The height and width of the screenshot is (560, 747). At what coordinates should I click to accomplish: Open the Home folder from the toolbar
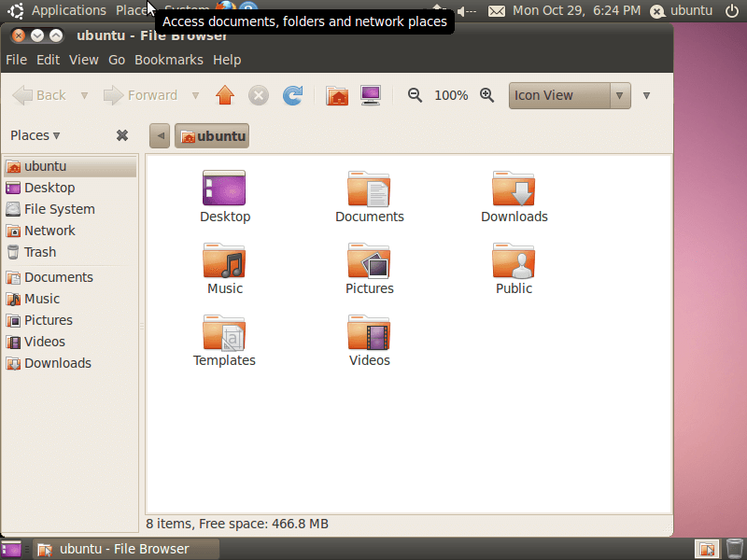[x=337, y=95]
